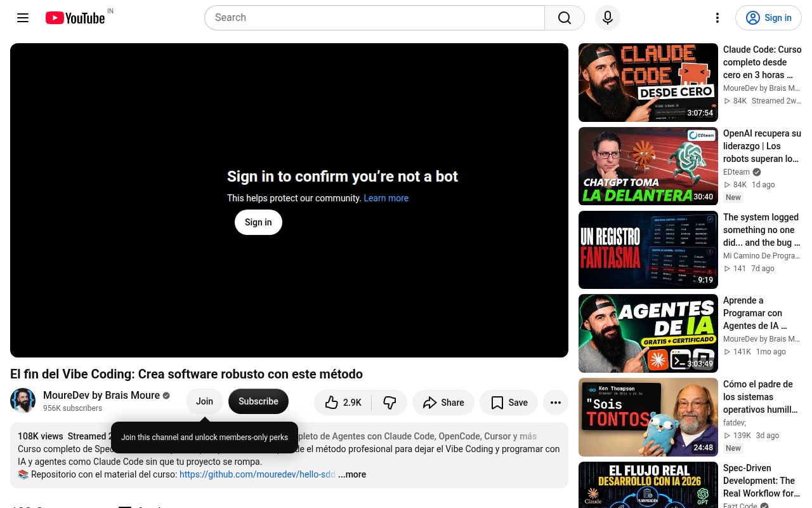
Task: Open the Learn more link
Action: click(386, 198)
